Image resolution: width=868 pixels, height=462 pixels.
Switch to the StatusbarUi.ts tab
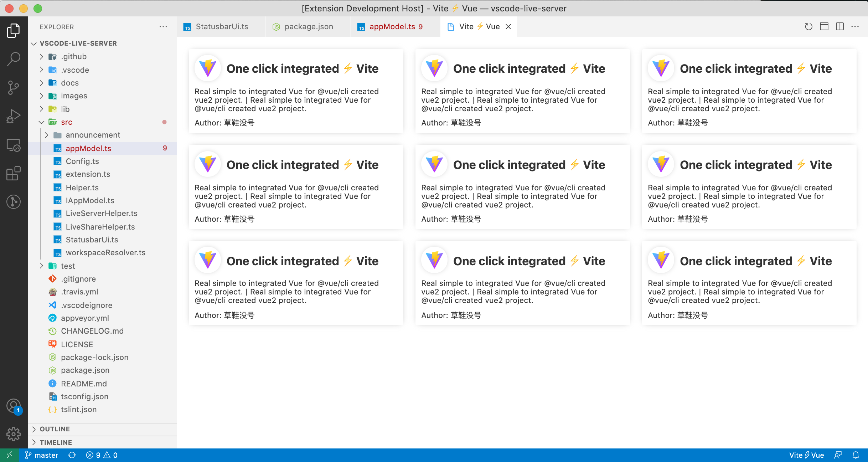222,27
